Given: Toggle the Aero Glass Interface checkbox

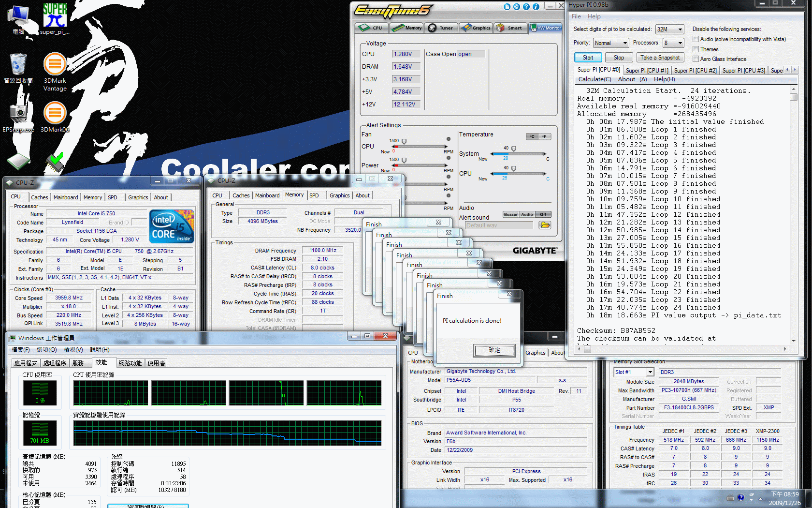Looking at the screenshot, I should tap(696, 59).
